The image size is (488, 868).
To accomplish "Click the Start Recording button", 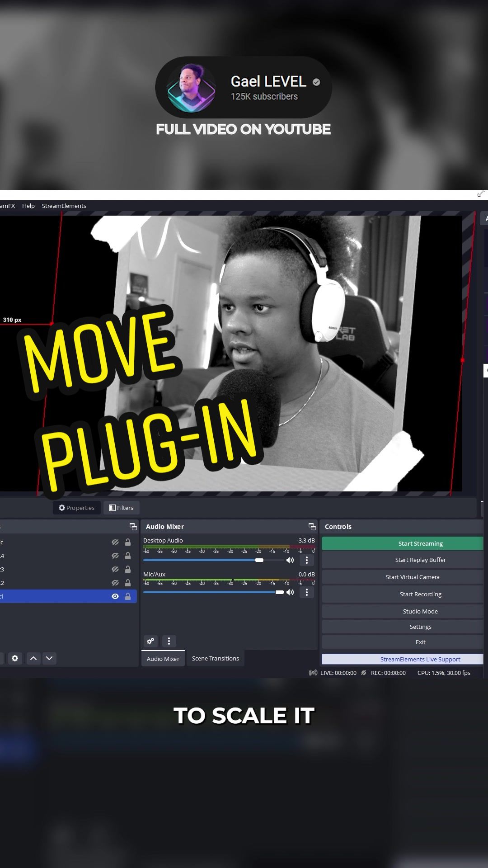I will tap(403, 594).
